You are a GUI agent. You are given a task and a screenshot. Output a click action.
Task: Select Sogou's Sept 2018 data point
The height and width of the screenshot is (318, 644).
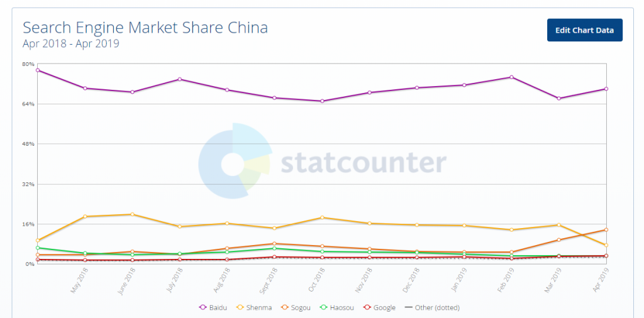(x=275, y=244)
